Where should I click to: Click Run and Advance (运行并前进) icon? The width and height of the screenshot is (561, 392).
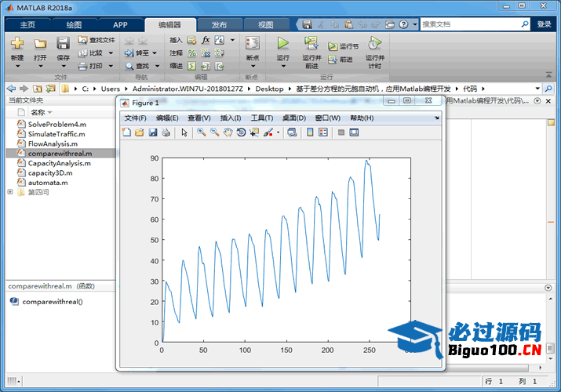(311, 43)
